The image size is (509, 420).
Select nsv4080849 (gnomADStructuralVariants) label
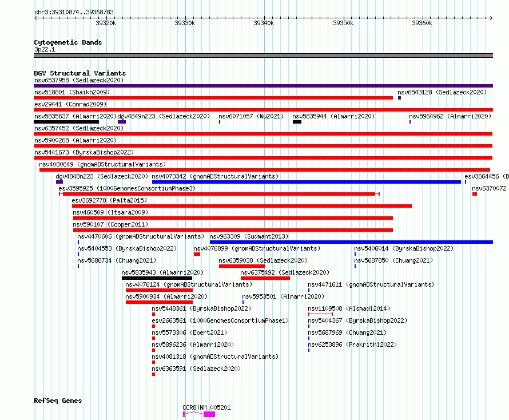click(x=102, y=164)
